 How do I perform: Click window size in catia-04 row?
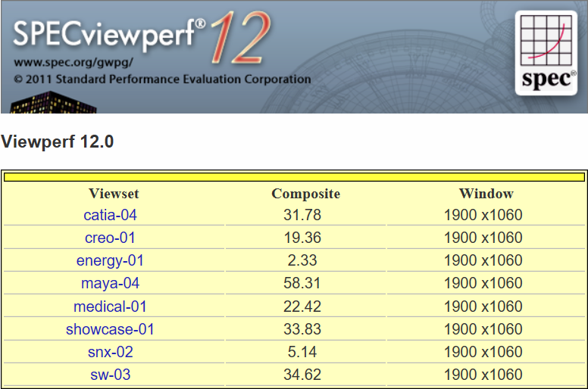483,215
